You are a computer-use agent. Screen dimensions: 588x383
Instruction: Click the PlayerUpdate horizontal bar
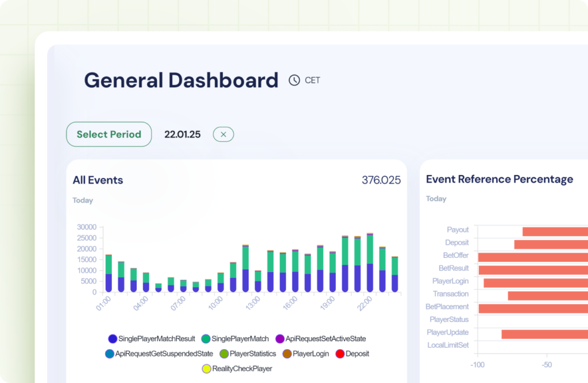(544, 334)
